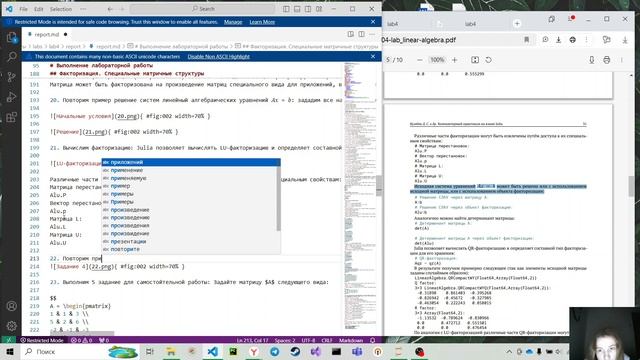
Task: Bookmark the PDF page in browser address bar
Action: tap(527, 40)
